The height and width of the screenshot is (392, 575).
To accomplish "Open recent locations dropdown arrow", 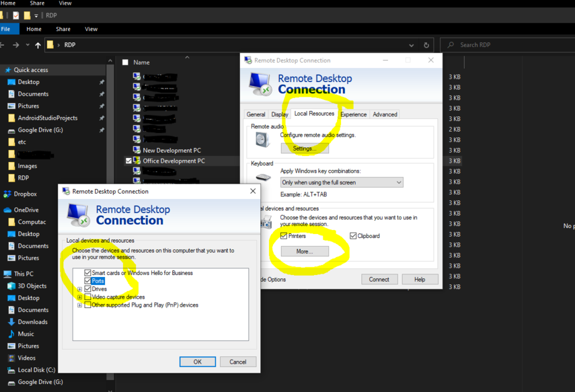I will 28,45.
